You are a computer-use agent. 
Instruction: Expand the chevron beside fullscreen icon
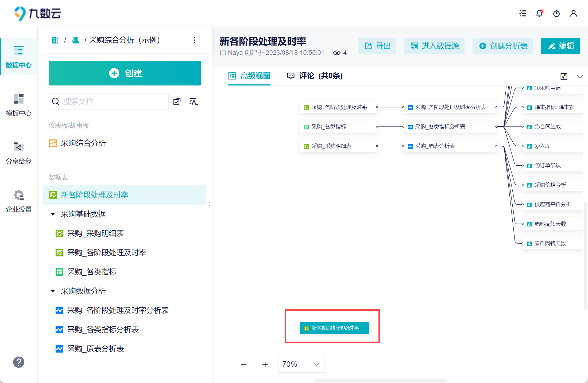point(580,76)
